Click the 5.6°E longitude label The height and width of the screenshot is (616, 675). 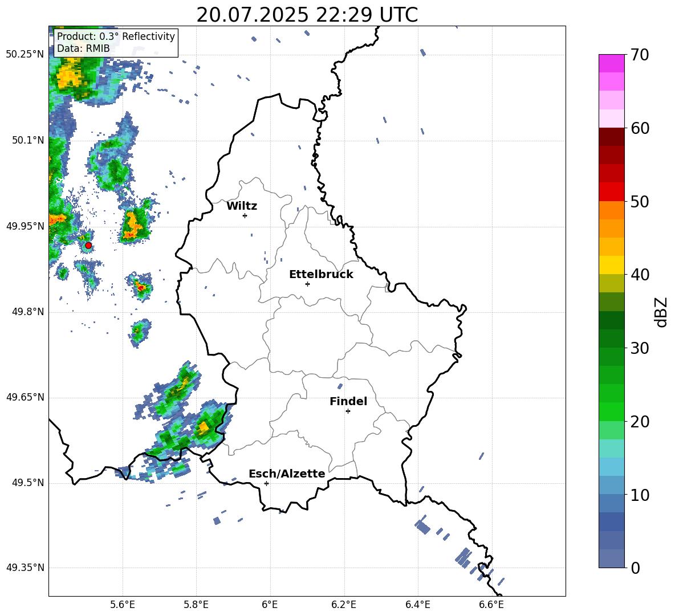pos(123,605)
